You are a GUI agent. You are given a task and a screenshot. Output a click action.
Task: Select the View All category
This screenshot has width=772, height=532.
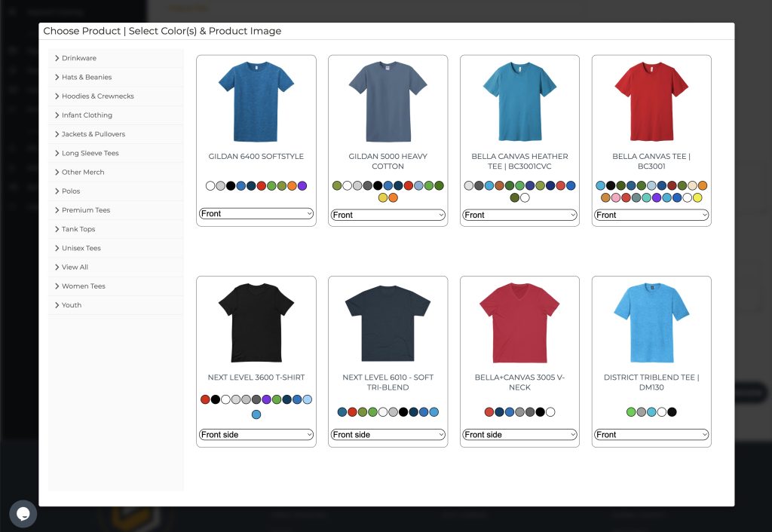point(75,267)
